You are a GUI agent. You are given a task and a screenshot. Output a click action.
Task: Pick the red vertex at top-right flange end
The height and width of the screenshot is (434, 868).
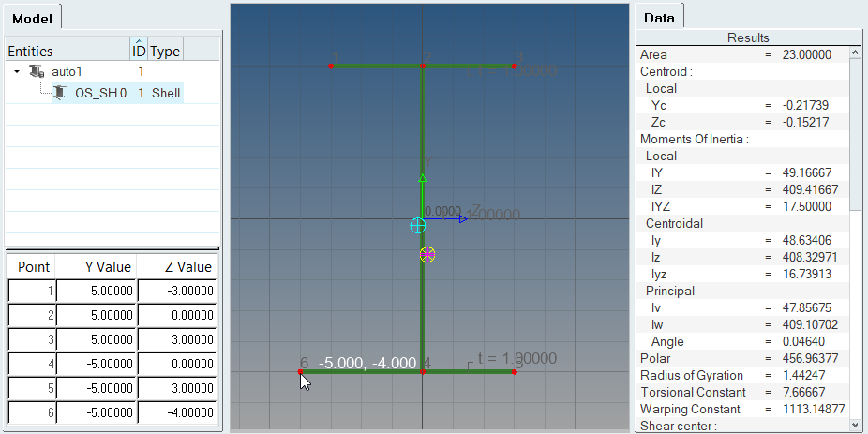click(515, 67)
